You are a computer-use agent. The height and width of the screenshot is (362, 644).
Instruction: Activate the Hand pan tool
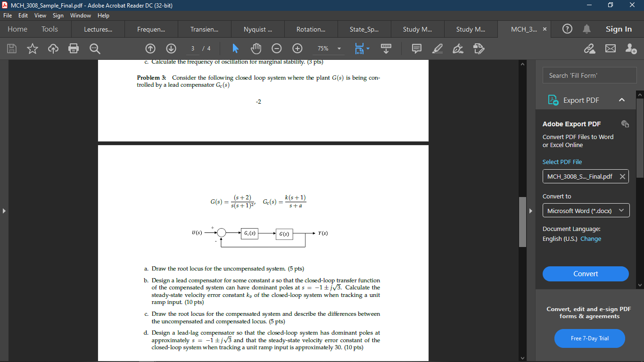pyautogui.click(x=255, y=49)
